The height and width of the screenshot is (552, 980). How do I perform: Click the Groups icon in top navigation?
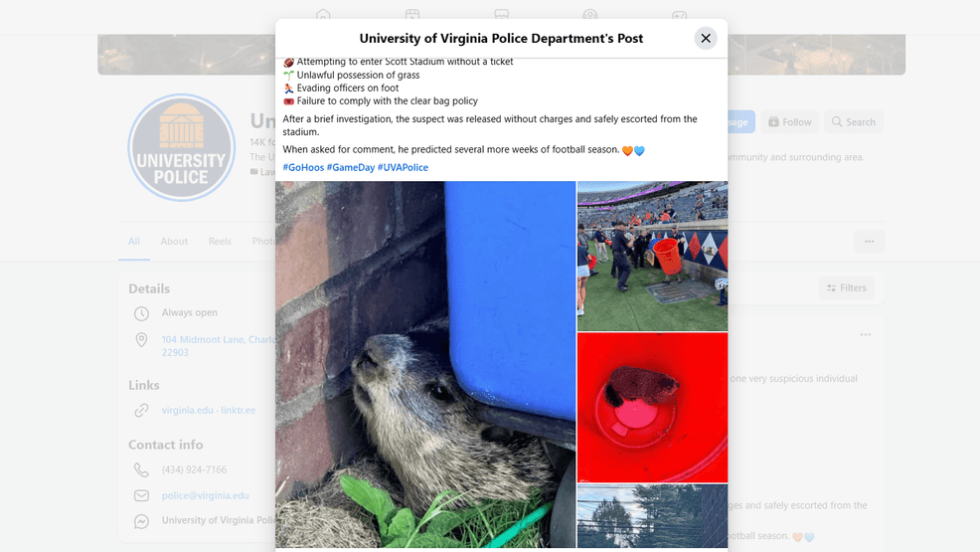[590, 15]
